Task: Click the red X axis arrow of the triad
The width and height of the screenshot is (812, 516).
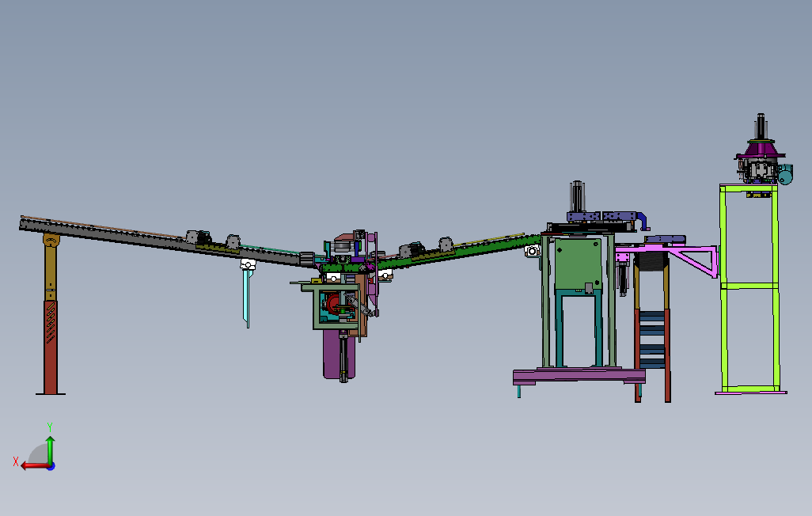Action: point(34,466)
